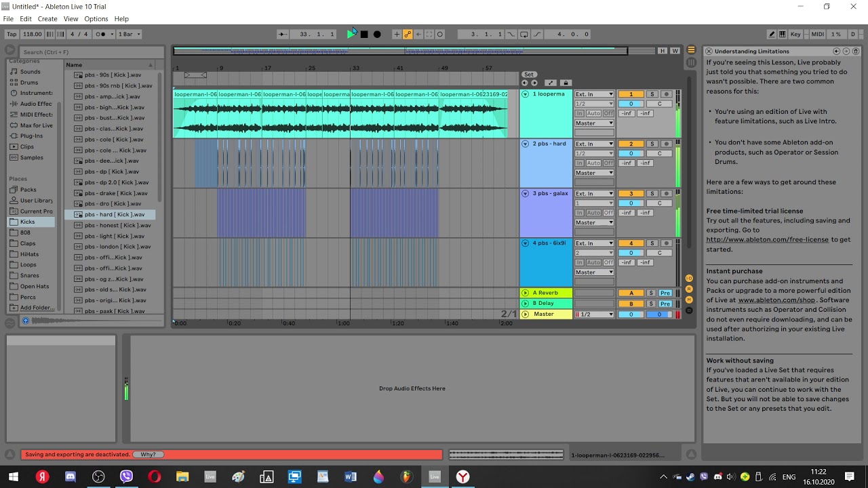
Task: Click the Tap tempo button
Action: (x=12, y=34)
